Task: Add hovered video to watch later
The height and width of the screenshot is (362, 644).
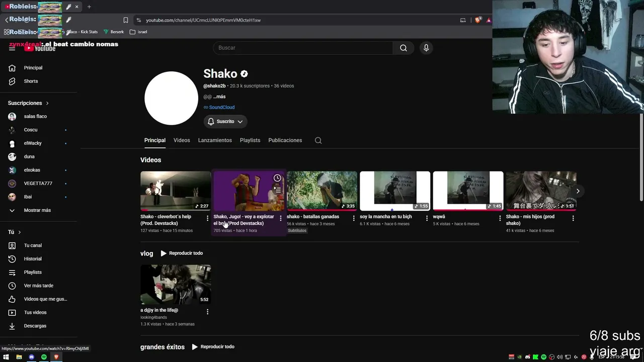Action: click(x=277, y=178)
